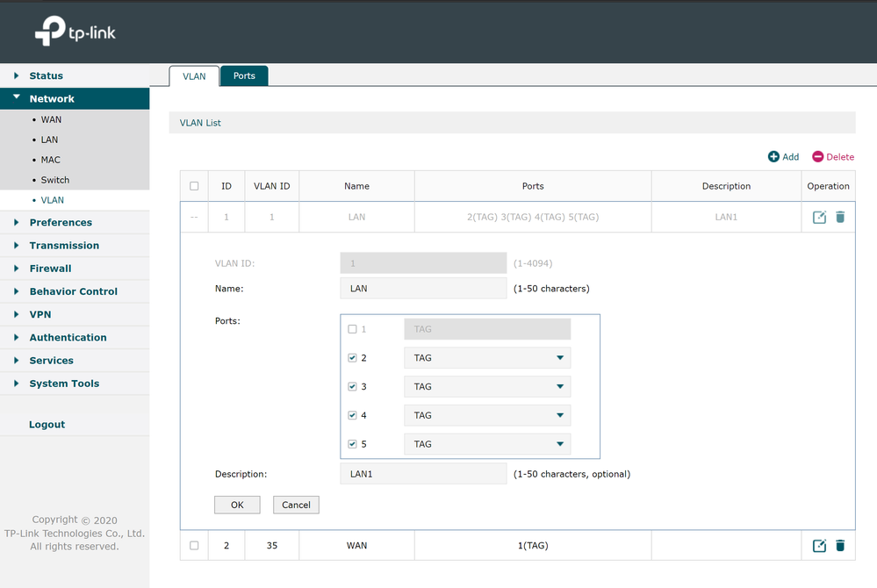Switch to the Ports tab
Image resolution: width=877 pixels, height=588 pixels.
(x=244, y=76)
